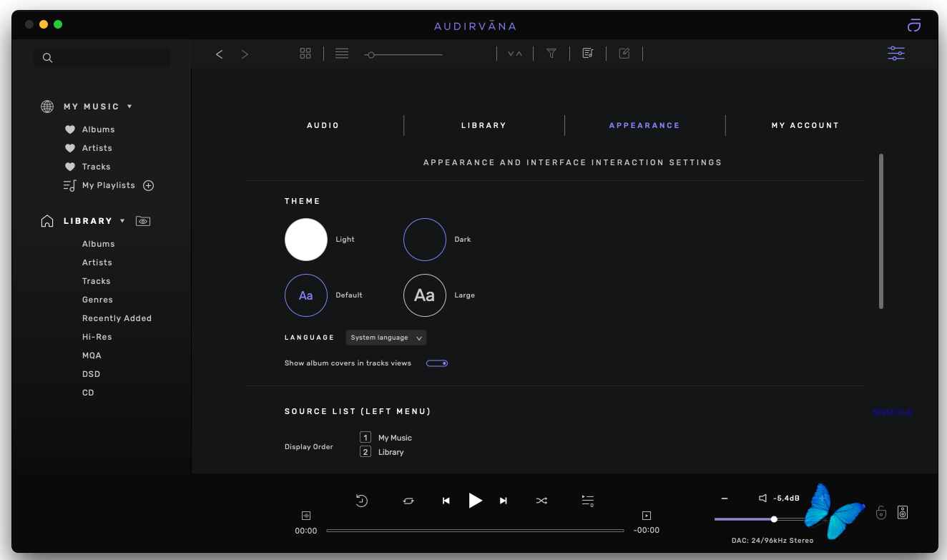Open Tracks under My Music
Viewport: 947px width, 560px height.
click(97, 167)
